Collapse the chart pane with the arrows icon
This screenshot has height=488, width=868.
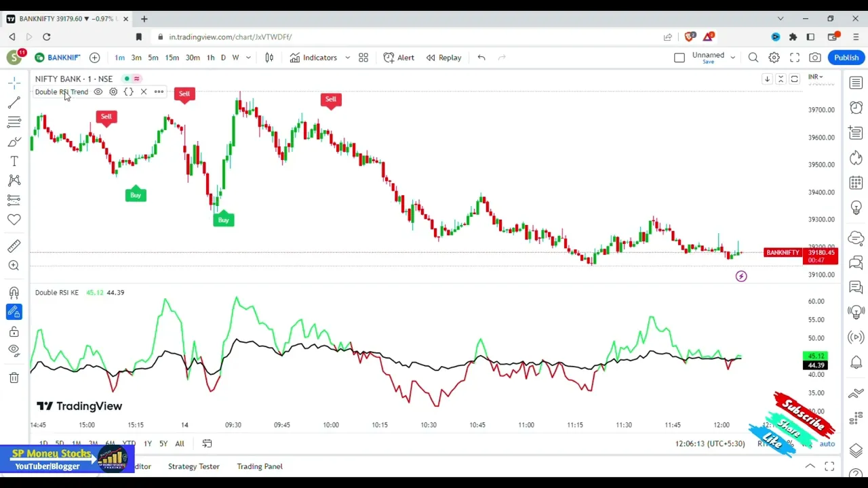pos(781,79)
